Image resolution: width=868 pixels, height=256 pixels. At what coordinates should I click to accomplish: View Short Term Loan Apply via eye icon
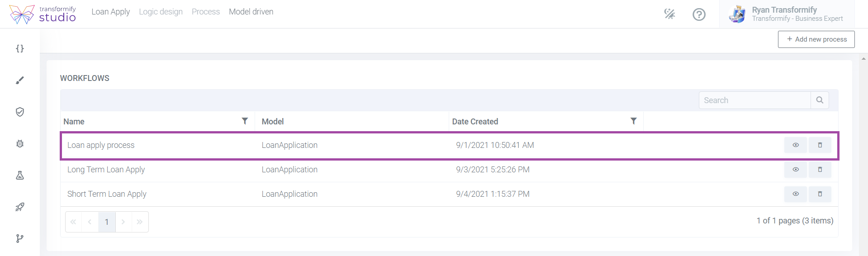[x=796, y=194]
